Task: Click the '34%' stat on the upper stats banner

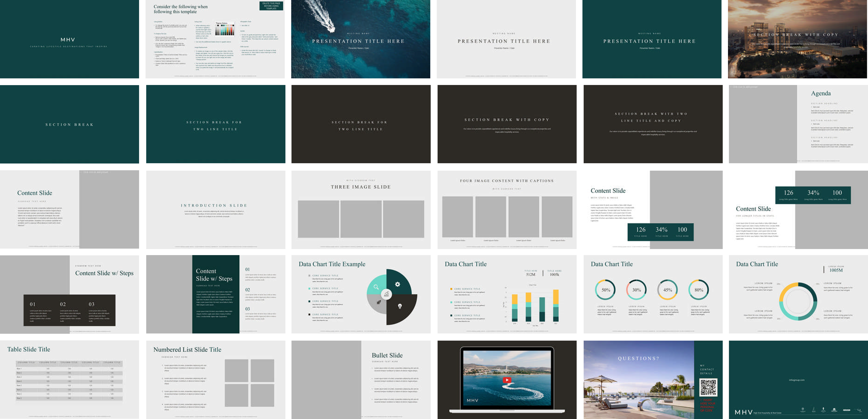Action: (813, 193)
